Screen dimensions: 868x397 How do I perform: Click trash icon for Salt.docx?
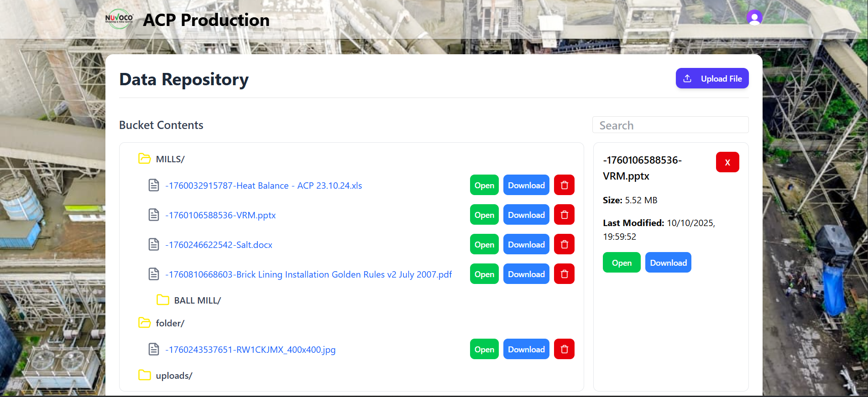564,244
